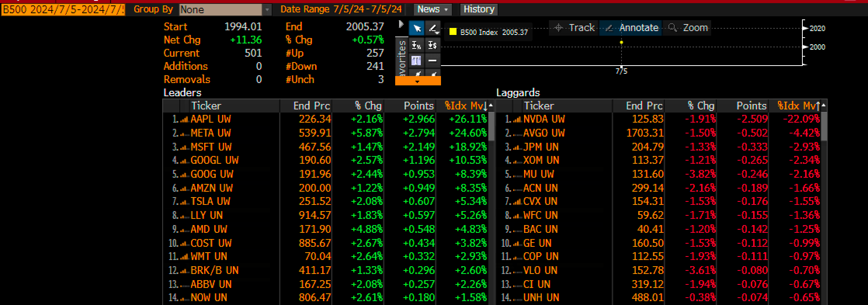
Task: Select the COP UN laggard ticker
Action: pyautogui.click(x=541, y=256)
